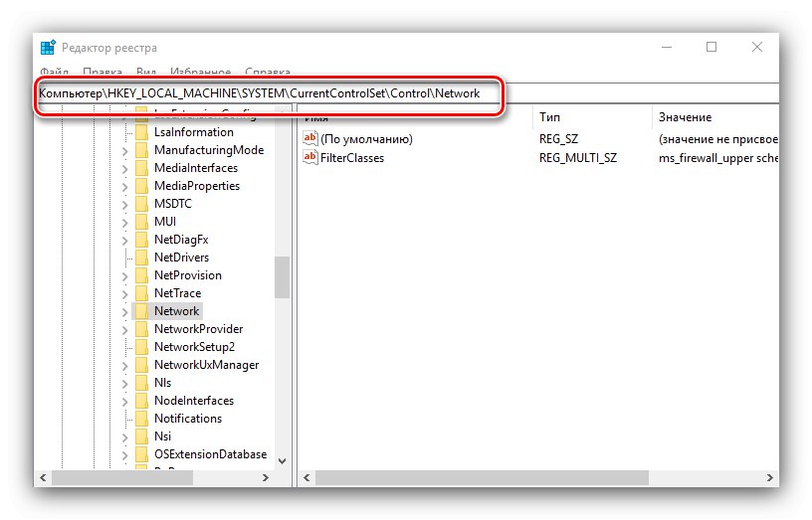Click the values pane horizontal scrollbar thumb
This screenshot has width=812, height=520.
482,477
